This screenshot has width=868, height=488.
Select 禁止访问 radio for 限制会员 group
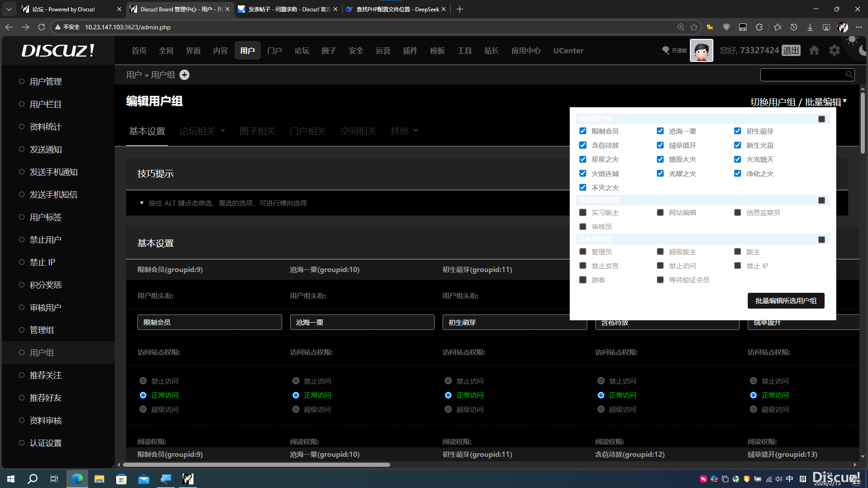tap(143, 381)
